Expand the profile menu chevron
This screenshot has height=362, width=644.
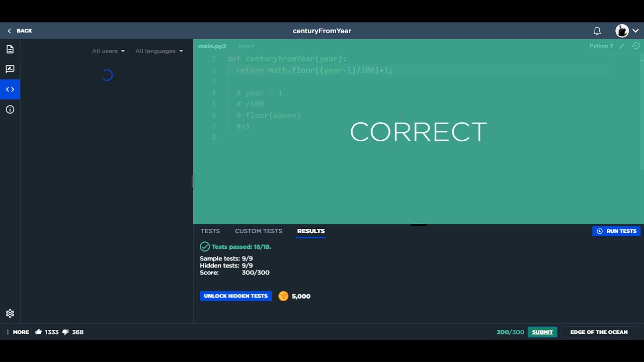(635, 31)
